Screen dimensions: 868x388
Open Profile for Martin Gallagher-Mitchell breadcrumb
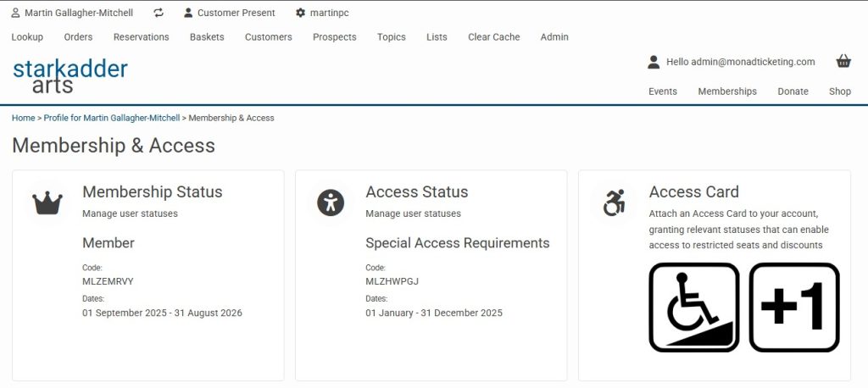(x=112, y=118)
